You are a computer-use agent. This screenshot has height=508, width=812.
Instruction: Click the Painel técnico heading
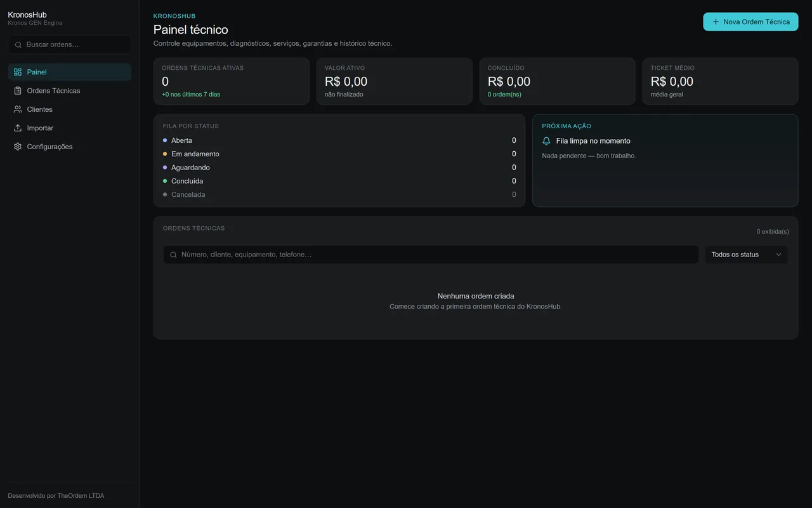pos(191,30)
